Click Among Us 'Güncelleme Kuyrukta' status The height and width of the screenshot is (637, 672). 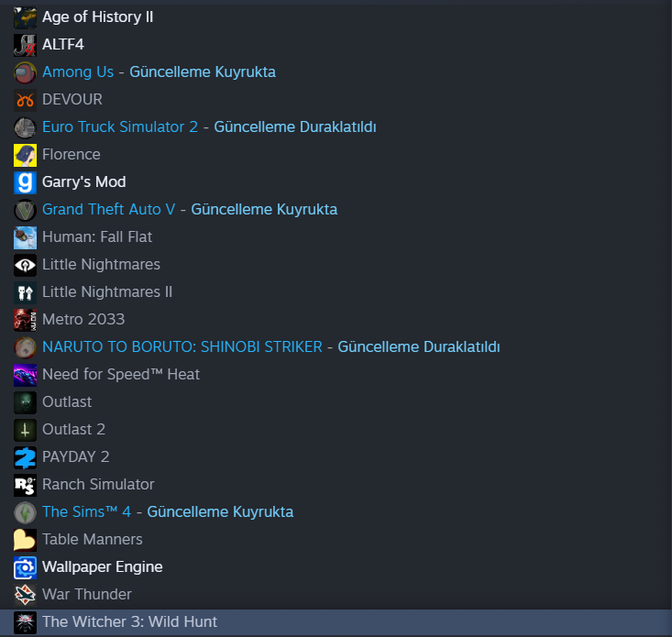203,72
